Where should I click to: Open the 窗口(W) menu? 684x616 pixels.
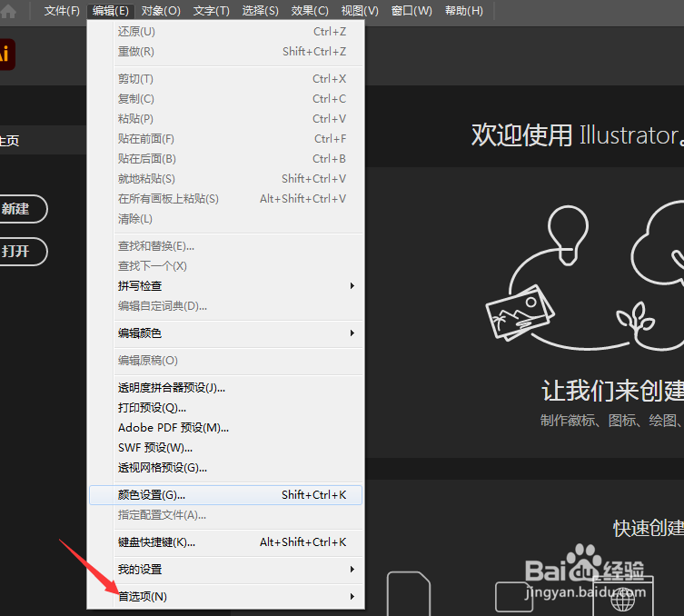point(411,11)
